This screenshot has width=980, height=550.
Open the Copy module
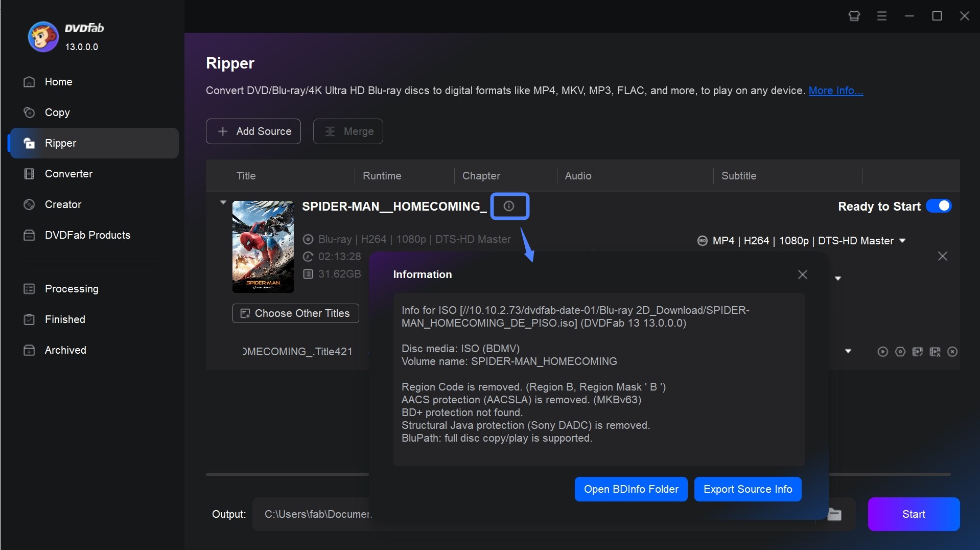(57, 112)
